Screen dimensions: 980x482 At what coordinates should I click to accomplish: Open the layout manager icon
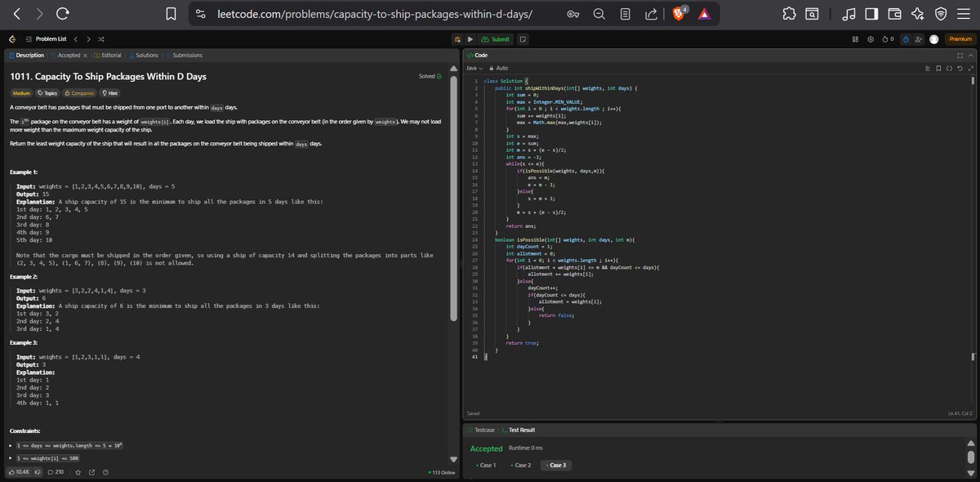856,38
